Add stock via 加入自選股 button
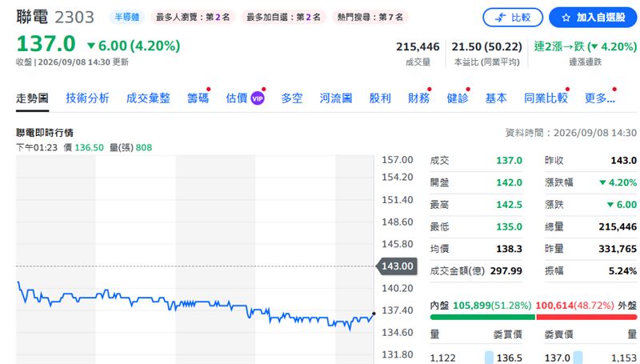Viewport: 640px width, 364px height. click(x=593, y=18)
